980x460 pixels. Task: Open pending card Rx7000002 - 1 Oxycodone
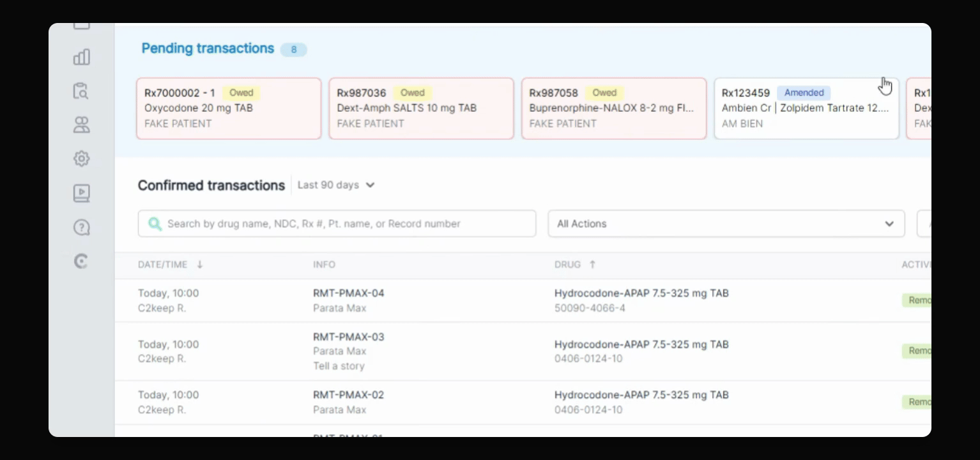pos(229,109)
